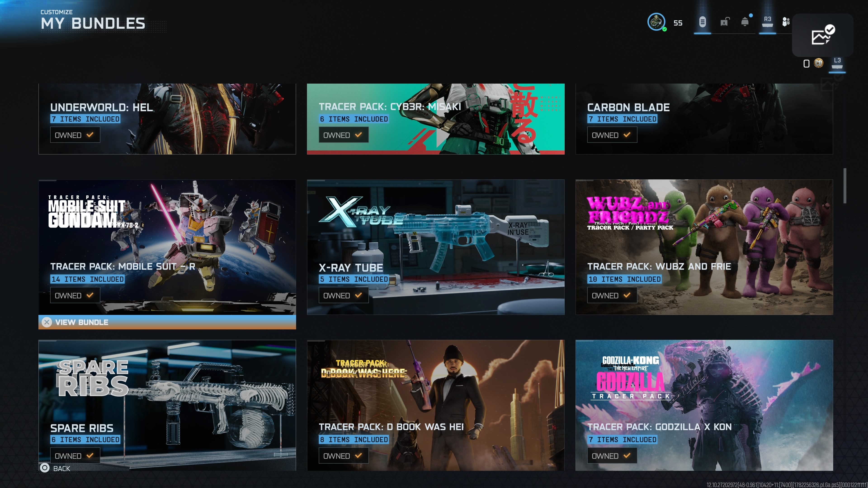The height and width of the screenshot is (488, 868).
Task: Click Owned on Spare Ribs bundle
Action: [75, 455]
